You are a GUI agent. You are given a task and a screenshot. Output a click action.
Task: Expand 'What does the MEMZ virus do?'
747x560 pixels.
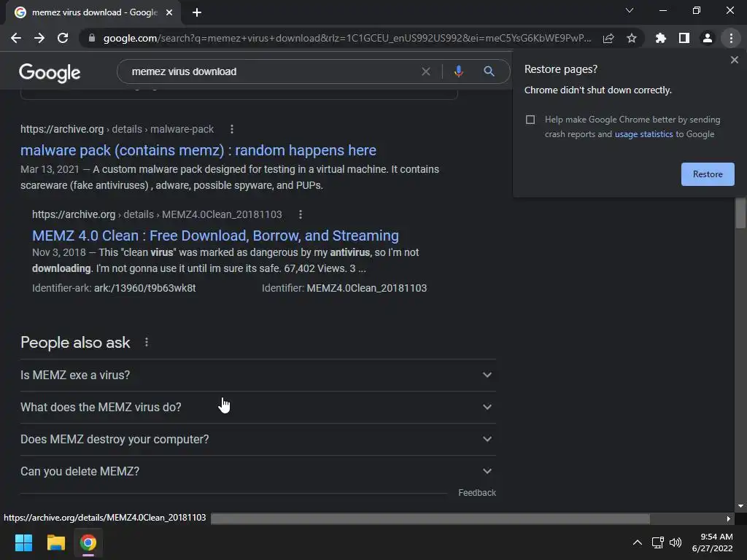tap(258, 407)
